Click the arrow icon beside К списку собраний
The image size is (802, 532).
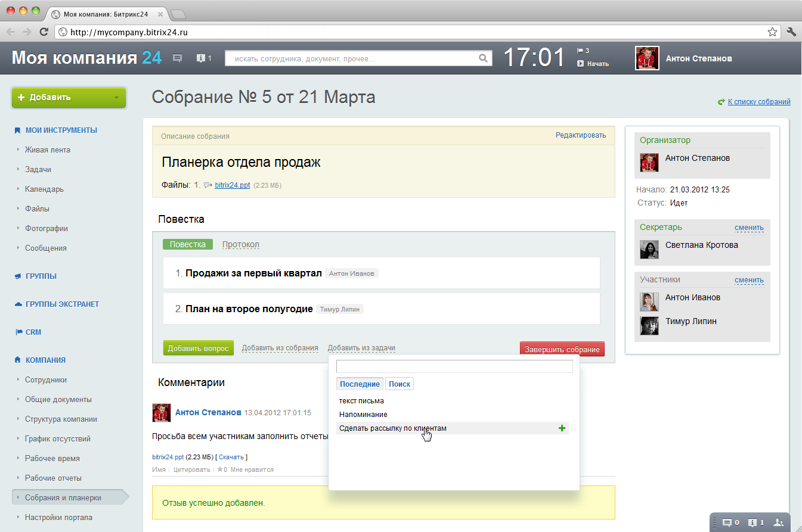[721, 102]
